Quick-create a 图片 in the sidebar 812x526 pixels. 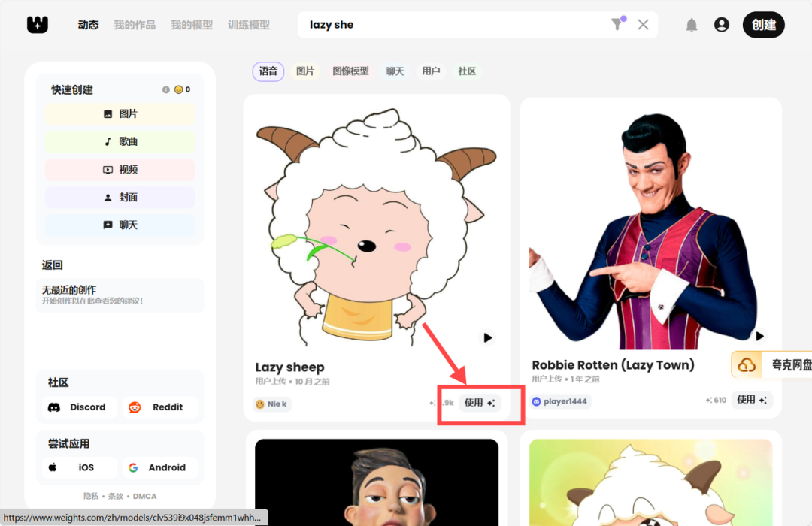tap(120, 114)
